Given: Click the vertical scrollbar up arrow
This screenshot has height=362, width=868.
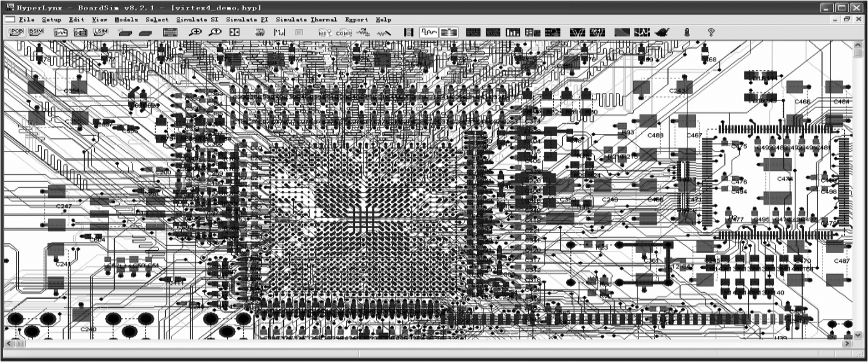Looking at the screenshot, I should 858,44.
